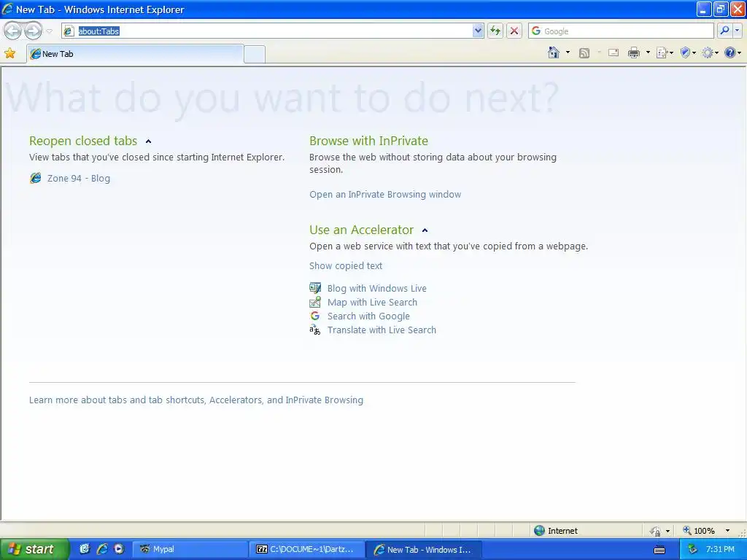Collapse the Reopen closed tabs section arrow
The image size is (747, 560).
148,141
